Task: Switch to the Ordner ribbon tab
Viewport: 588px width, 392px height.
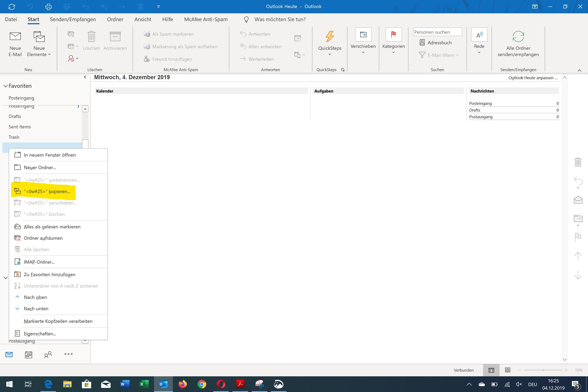Action: pyautogui.click(x=115, y=19)
